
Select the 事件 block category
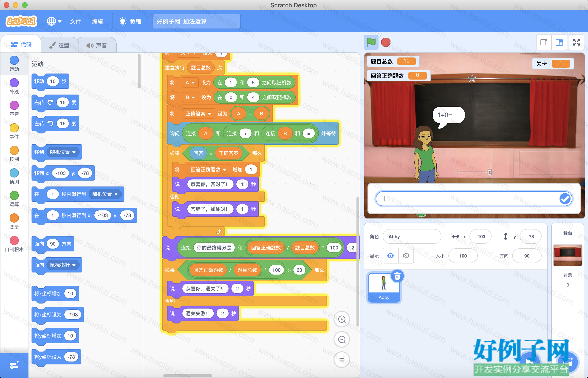pos(14,131)
